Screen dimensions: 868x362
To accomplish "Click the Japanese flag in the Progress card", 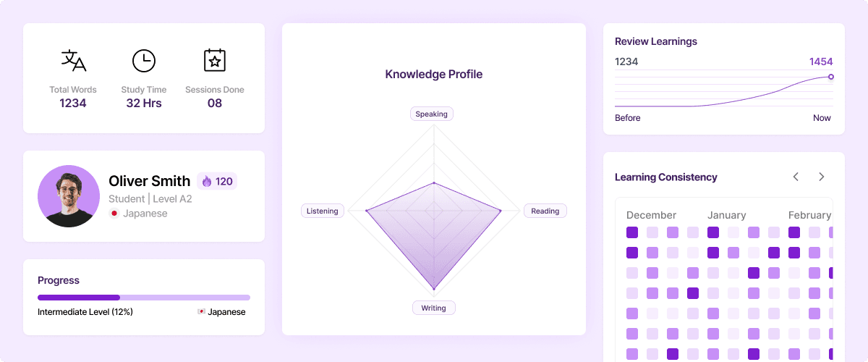I will (201, 312).
